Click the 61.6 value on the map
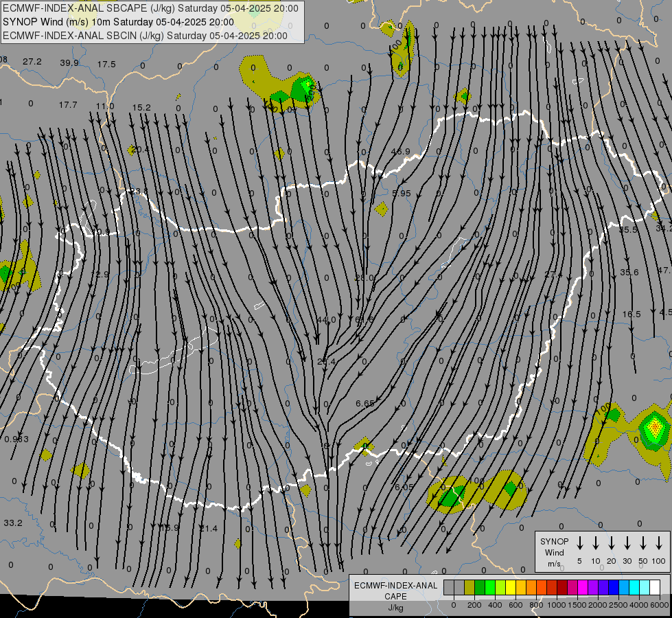 [364, 319]
